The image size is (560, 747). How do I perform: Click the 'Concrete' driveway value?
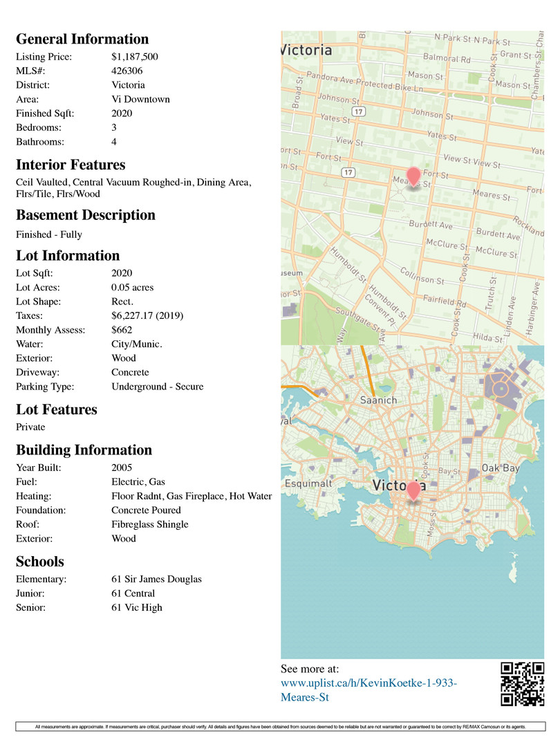point(130,372)
